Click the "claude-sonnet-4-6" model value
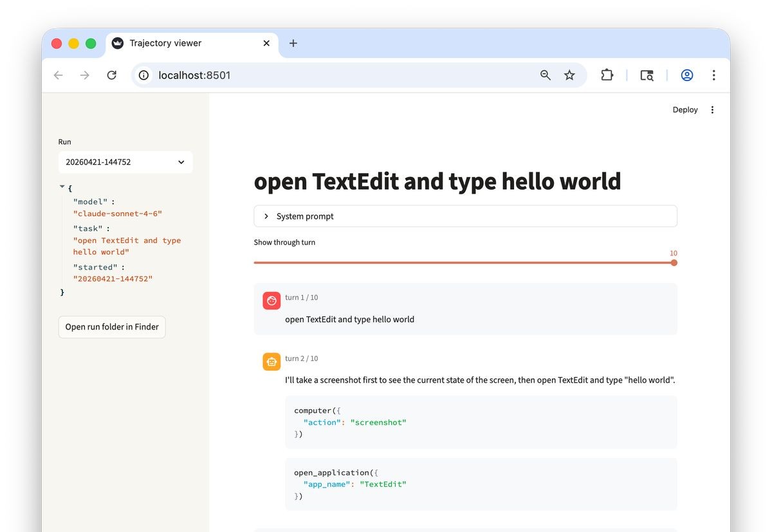This screenshot has width=772, height=532. point(118,214)
